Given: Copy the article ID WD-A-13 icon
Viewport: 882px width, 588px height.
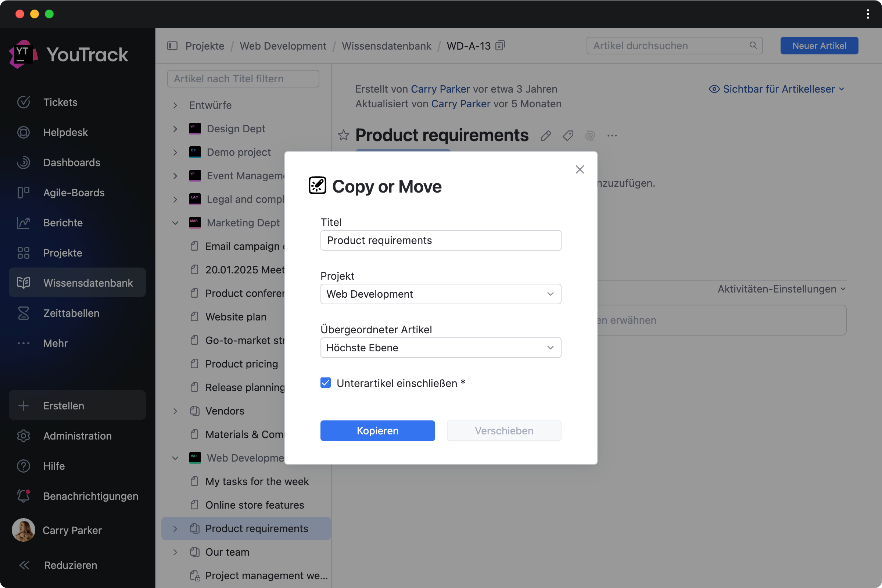Looking at the screenshot, I should tap(500, 46).
